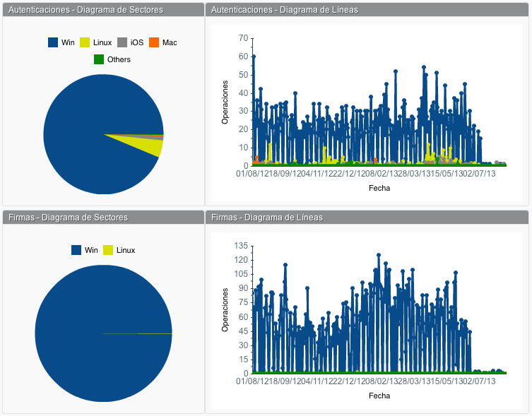Click the yellow Linux legend swatch in Autenticaciones

[x=85, y=42]
